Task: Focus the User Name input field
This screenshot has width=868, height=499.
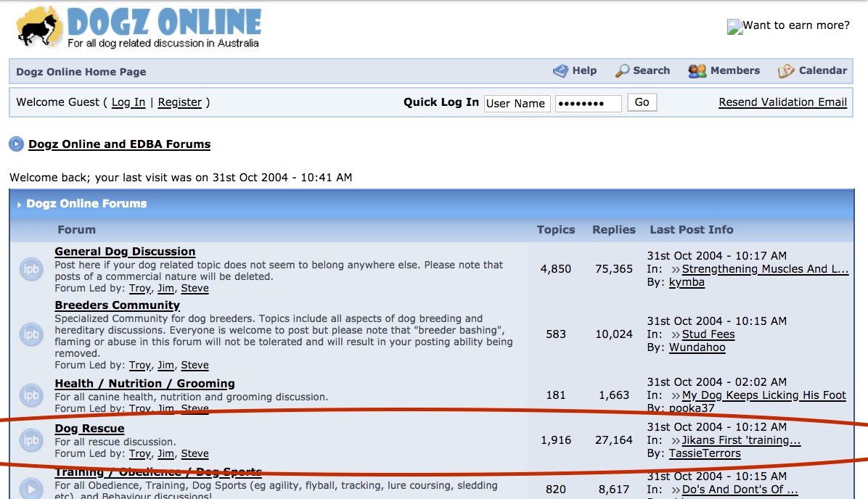Action: 517,104
